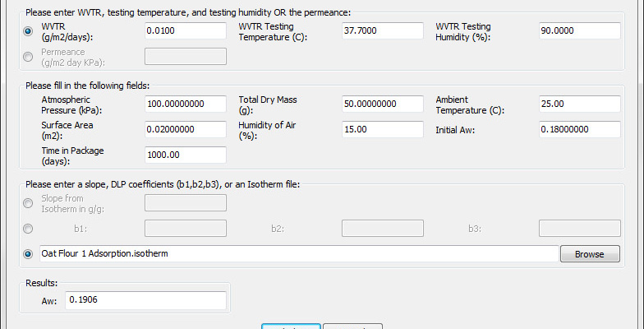The height and width of the screenshot is (329, 644).
Task: Click the WVTR Testing Humidity (%) label
Action: click(463, 31)
